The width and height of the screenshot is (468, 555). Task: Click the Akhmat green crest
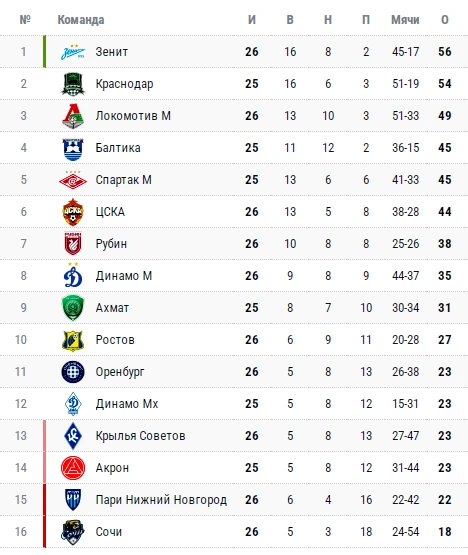click(73, 308)
